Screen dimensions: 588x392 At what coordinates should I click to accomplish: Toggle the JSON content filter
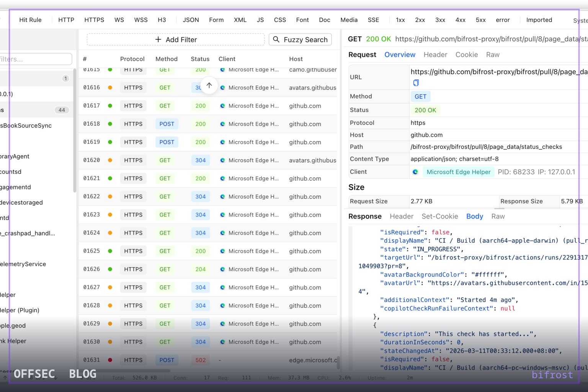[x=191, y=20]
